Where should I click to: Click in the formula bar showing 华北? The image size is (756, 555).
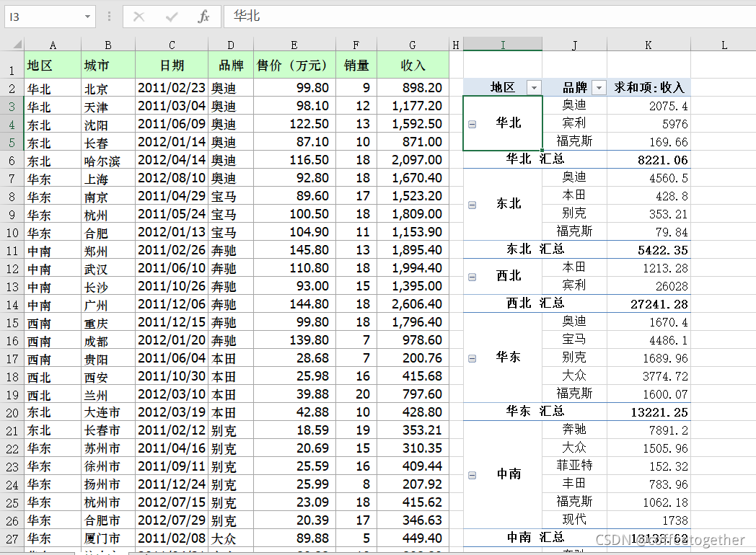pyautogui.click(x=489, y=17)
